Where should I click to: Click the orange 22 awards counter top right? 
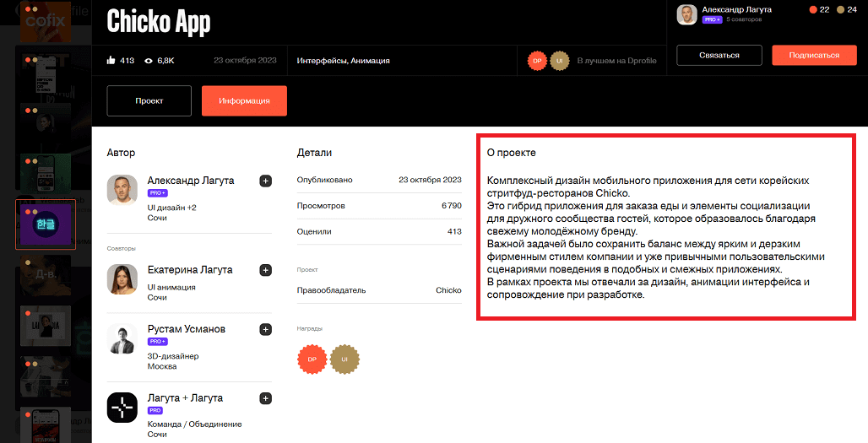(x=819, y=9)
